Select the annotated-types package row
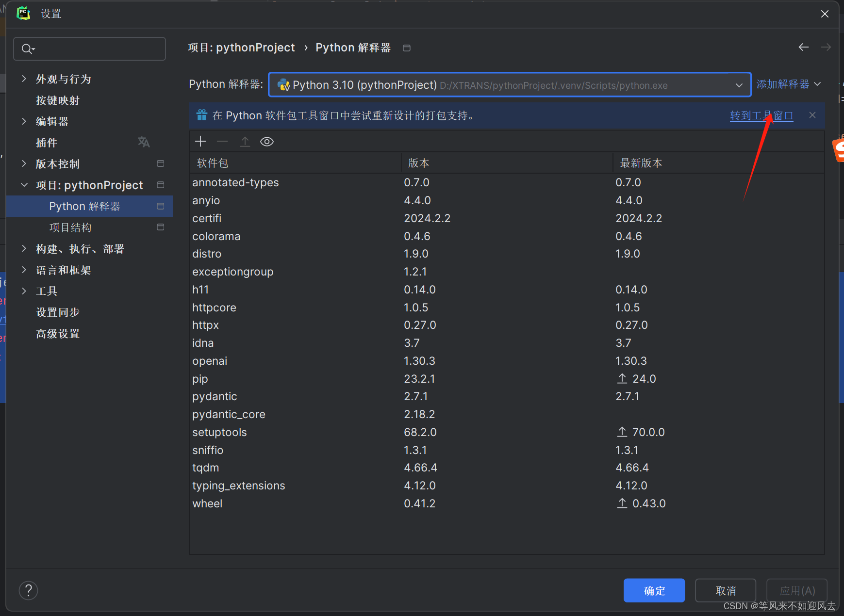The height and width of the screenshot is (616, 844). pyautogui.click(x=507, y=182)
